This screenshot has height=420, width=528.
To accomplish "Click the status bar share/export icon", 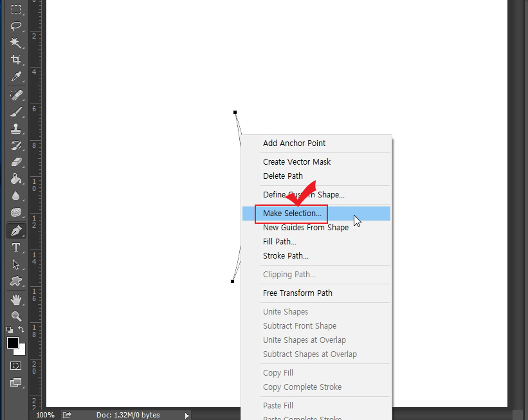I will [x=67, y=415].
